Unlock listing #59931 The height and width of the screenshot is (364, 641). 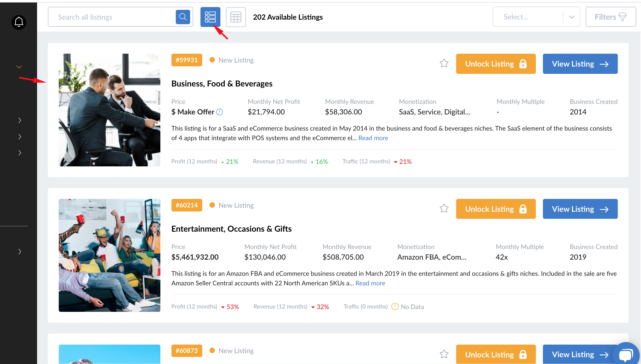[496, 64]
